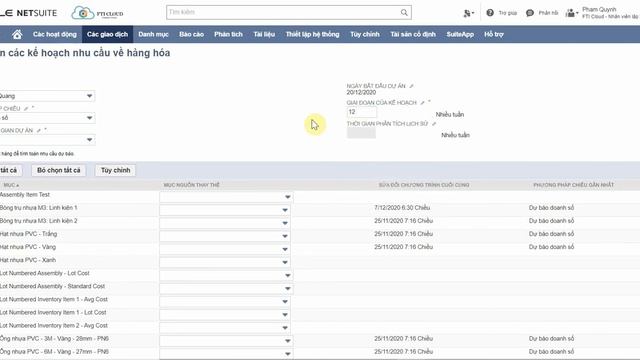This screenshot has width=640, height=360.
Task: Open alternate source dropdown for Hạt nhựa PVC - Xanh
Action: [285, 262]
